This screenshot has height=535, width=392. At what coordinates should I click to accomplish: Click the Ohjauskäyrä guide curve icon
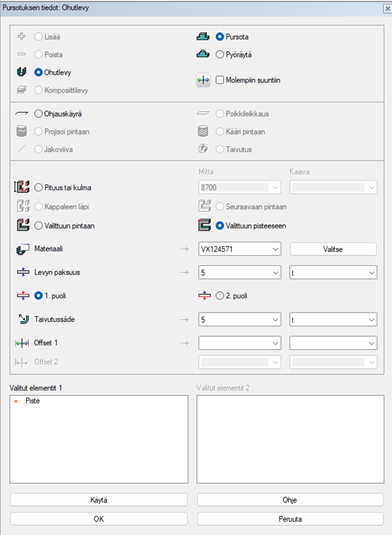pos(21,114)
